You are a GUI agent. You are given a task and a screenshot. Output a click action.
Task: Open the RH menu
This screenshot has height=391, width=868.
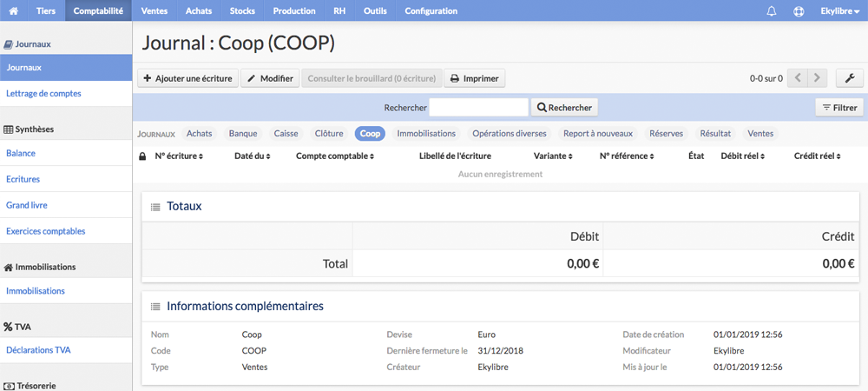[339, 10]
